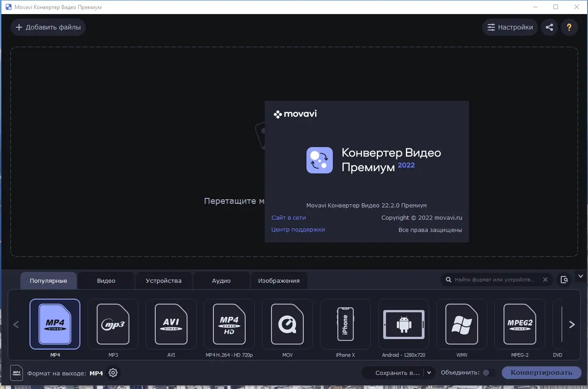The width and height of the screenshot is (588, 389).
Task: Open output format settings gear
Action: click(113, 373)
